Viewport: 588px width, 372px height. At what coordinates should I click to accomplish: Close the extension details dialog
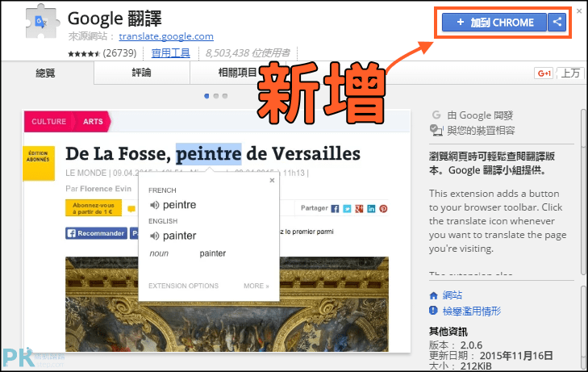(579, 11)
